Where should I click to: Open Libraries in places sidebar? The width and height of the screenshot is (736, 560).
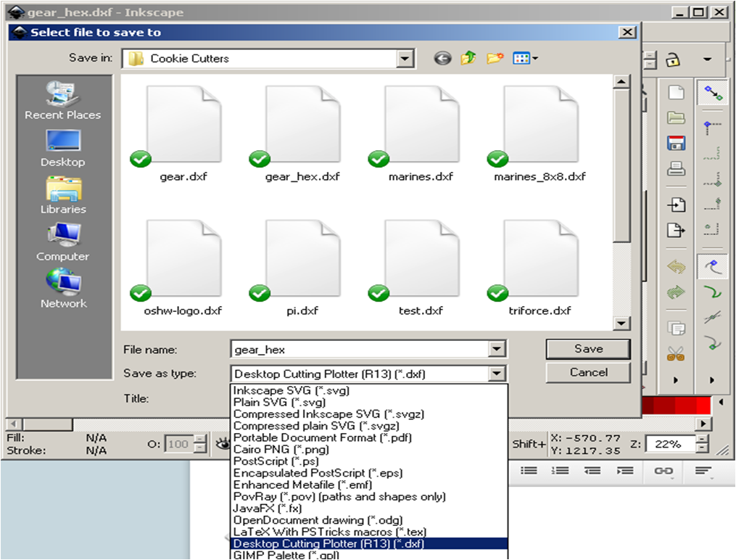point(63,195)
